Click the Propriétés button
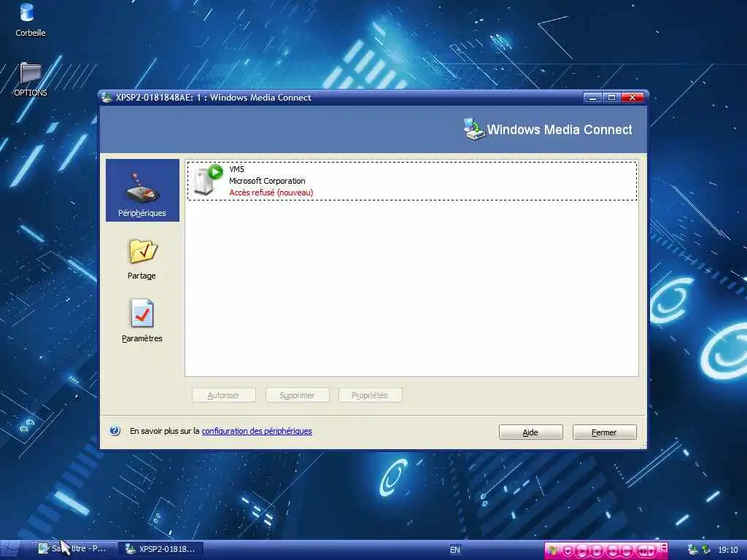 370,395
